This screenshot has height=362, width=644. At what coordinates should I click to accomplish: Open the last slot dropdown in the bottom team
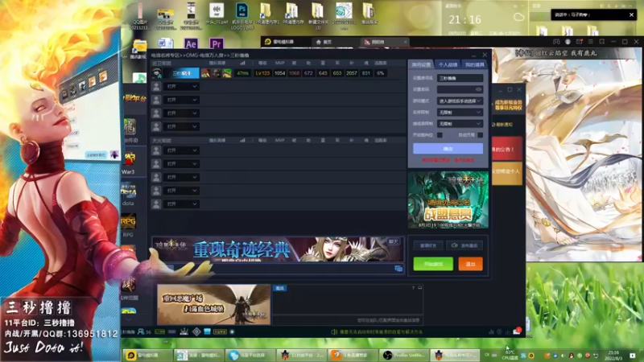click(x=181, y=204)
